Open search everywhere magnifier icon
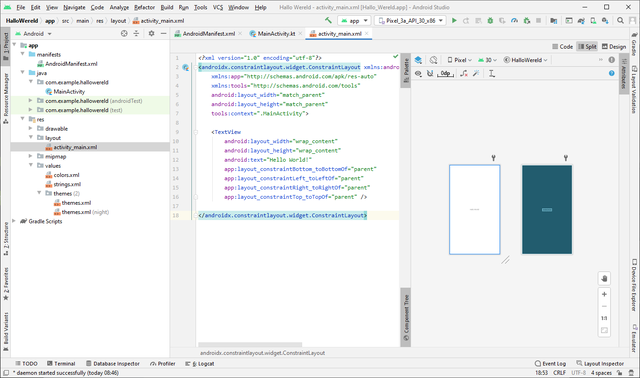Screen dimensions: 640x378 click(620, 20)
